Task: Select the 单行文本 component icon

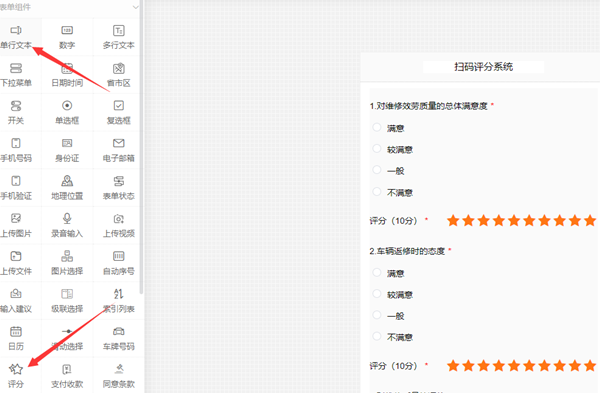Action: point(16,30)
